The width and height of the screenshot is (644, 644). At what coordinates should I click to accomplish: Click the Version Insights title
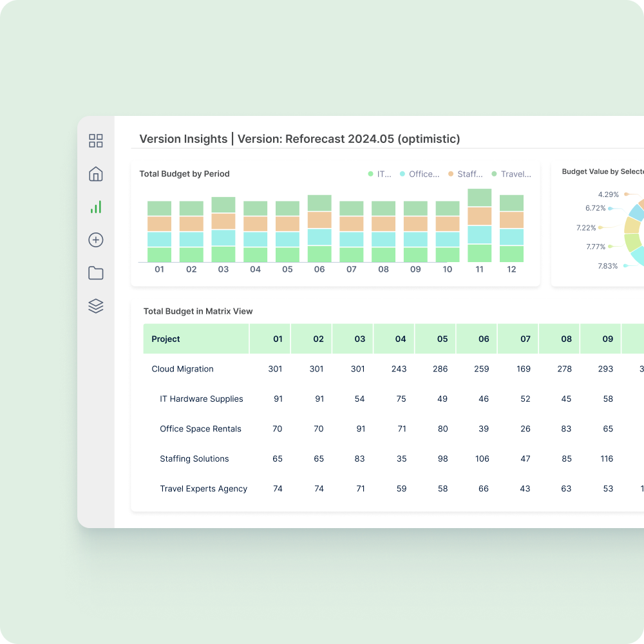pyautogui.click(x=184, y=139)
